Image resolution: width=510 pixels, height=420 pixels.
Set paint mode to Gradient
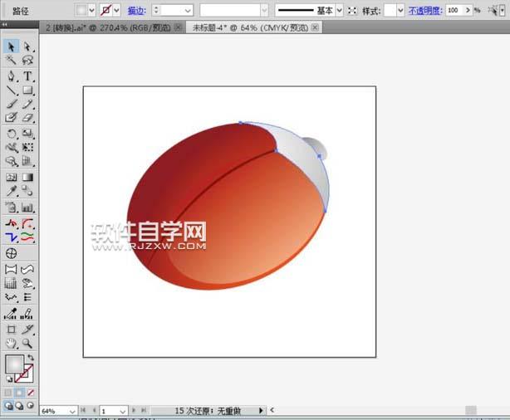(19, 393)
